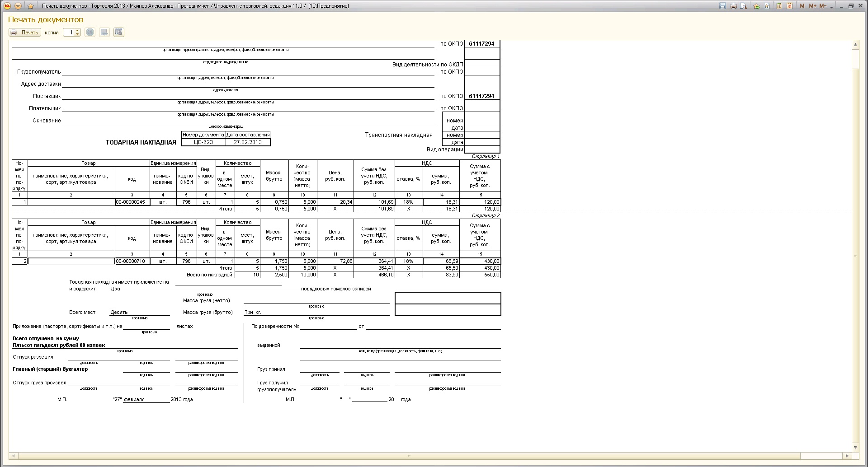Screen dimensions: 868x467
Task: Open the calculator icon
Action: tap(779, 6)
